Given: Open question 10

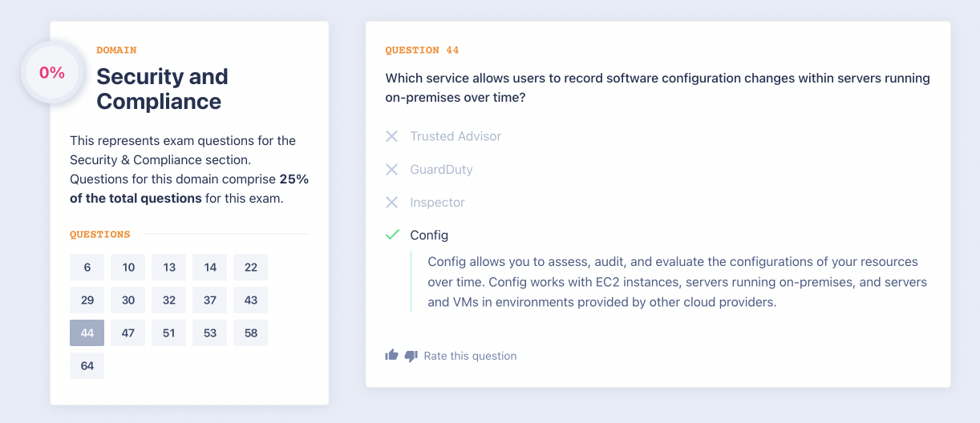Looking at the screenshot, I should (x=128, y=268).
